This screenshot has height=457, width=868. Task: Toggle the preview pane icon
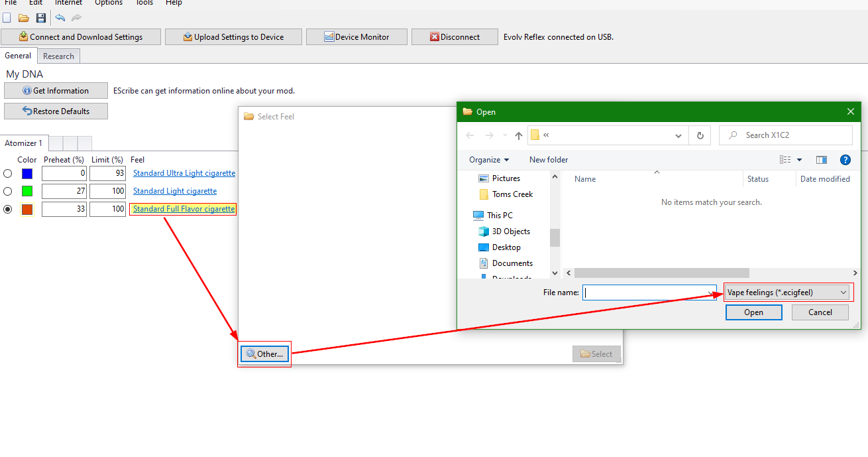822,160
